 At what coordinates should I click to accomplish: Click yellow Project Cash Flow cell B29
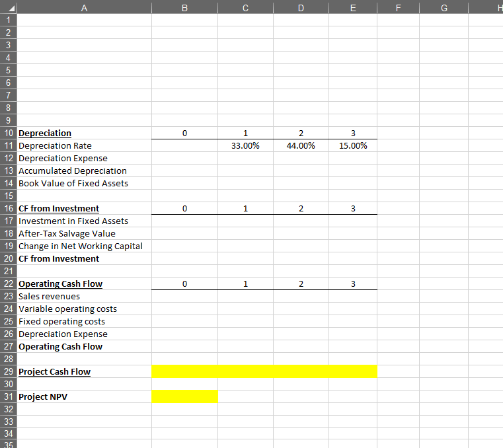pyautogui.click(x=184, y=371)
